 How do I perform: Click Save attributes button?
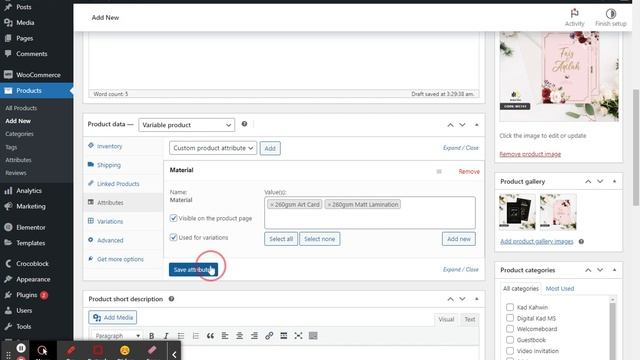193,269
